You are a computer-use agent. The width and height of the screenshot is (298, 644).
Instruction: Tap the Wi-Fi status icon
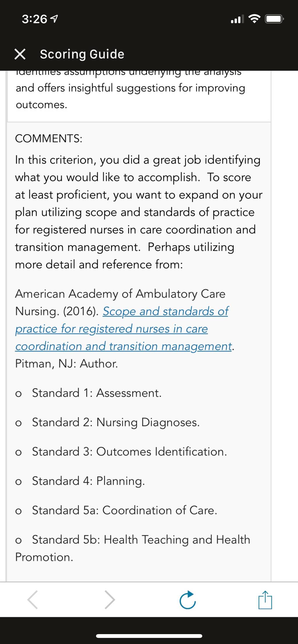(x=254, y=19)
